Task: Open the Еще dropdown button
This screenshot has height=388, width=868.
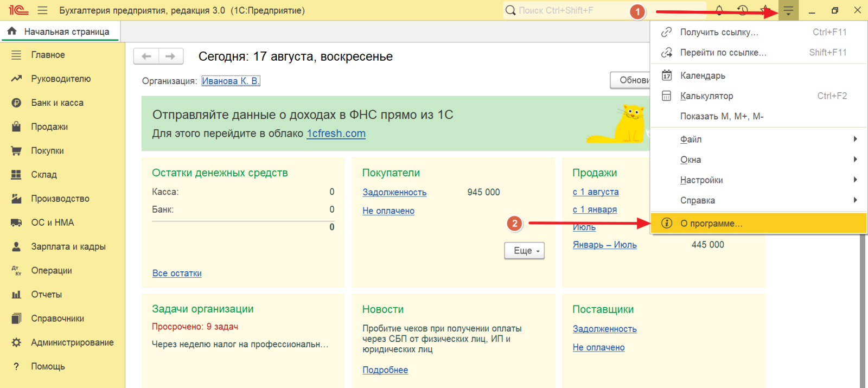Action: pyautogui.click(x=524, y=251)
